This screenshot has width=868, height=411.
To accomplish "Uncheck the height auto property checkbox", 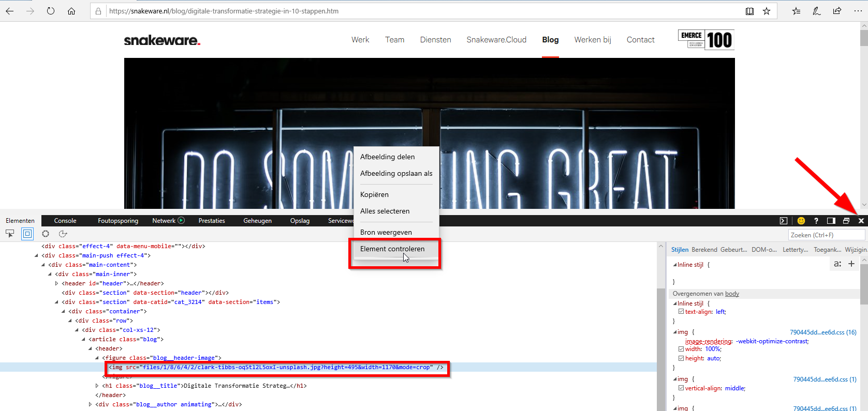I will 681,358.
